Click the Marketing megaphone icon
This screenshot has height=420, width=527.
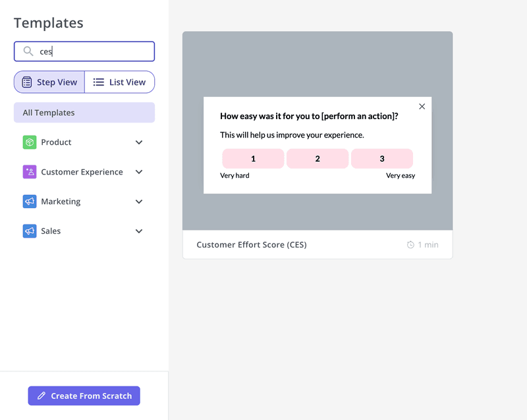point(29,201)
